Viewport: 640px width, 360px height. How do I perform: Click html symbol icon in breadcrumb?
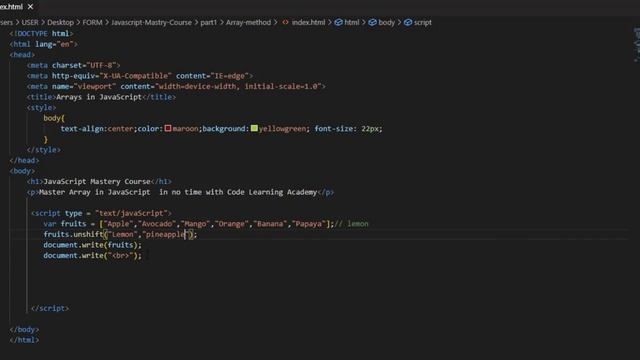(338, 22)
